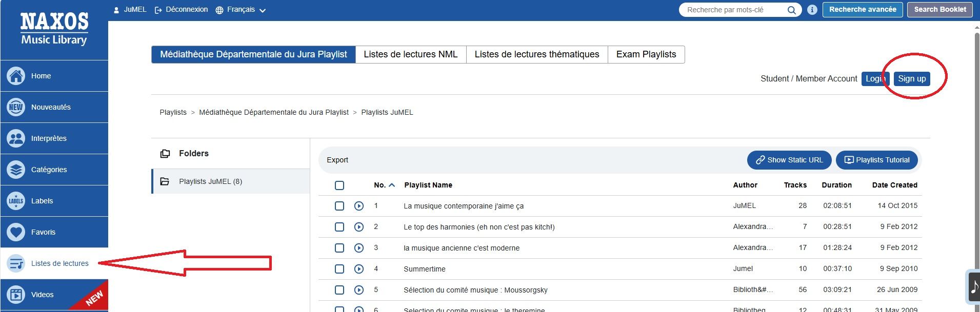Click the Recherche avancée button
This screenshot has height=312, width=980.
click(863, 10)
